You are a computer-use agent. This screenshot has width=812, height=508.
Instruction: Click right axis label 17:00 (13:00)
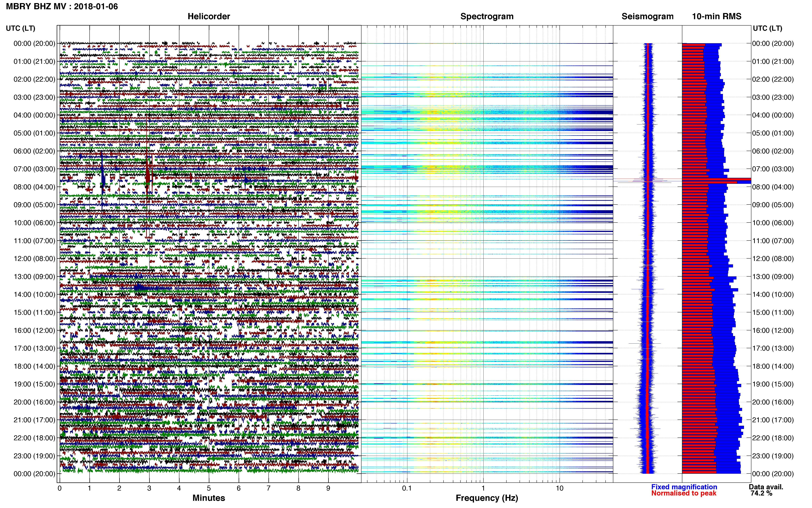[x=773, y=348]
